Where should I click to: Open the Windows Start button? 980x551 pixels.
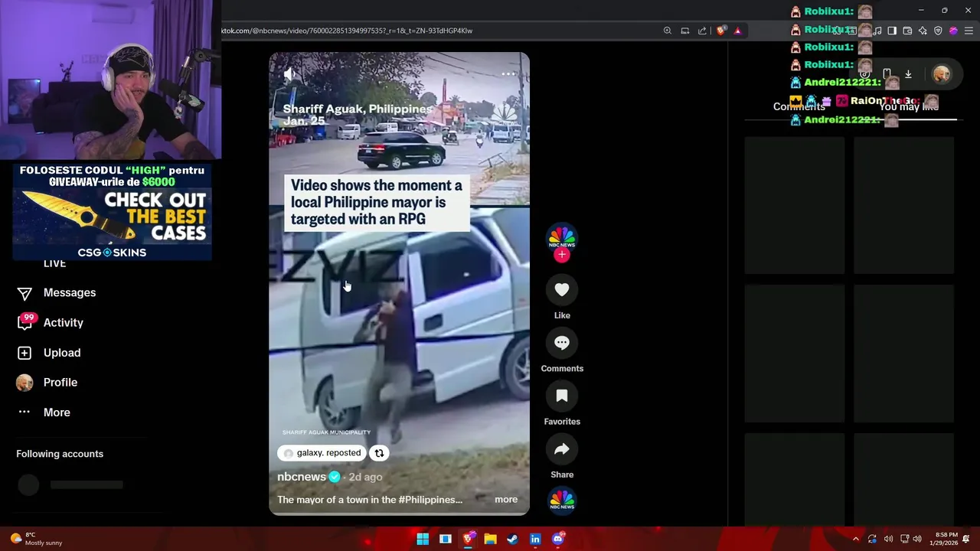(423, 539)
